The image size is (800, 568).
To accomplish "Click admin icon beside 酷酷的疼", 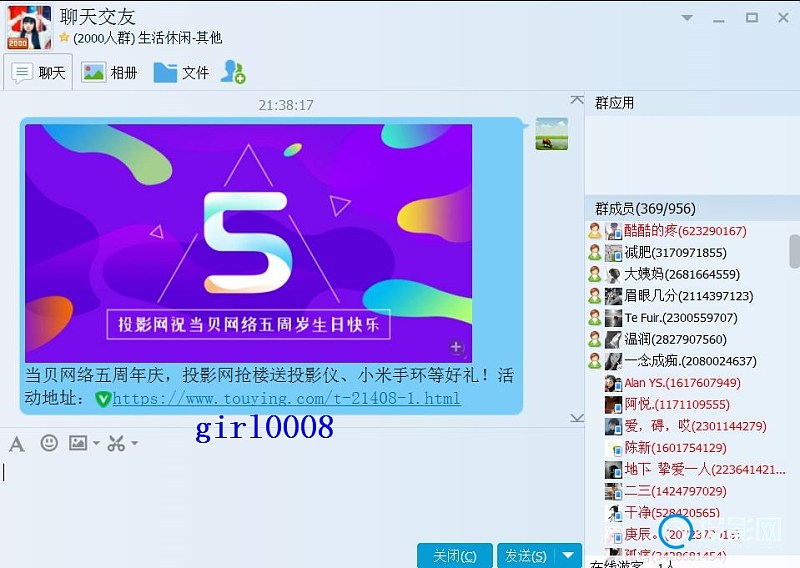I will point(594,231).
